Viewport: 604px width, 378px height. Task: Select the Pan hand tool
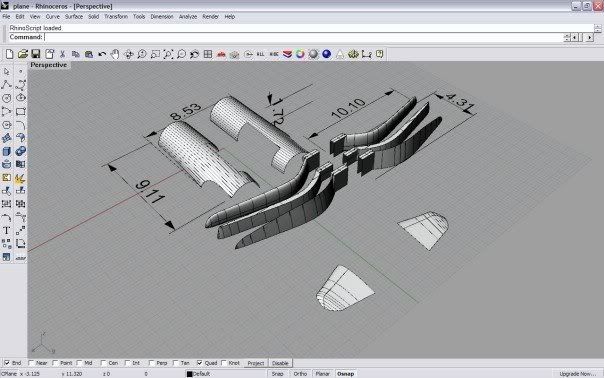115,54
